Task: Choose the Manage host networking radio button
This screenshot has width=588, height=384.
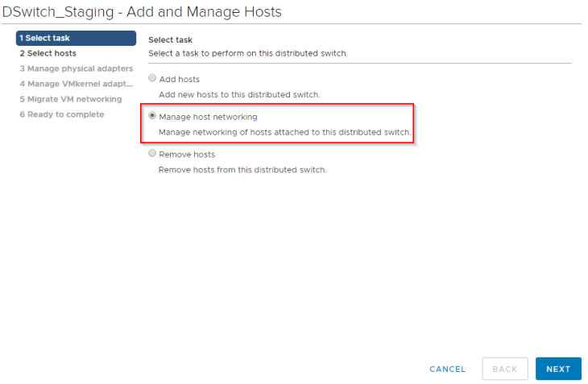Action: click(x=152, y=117)
